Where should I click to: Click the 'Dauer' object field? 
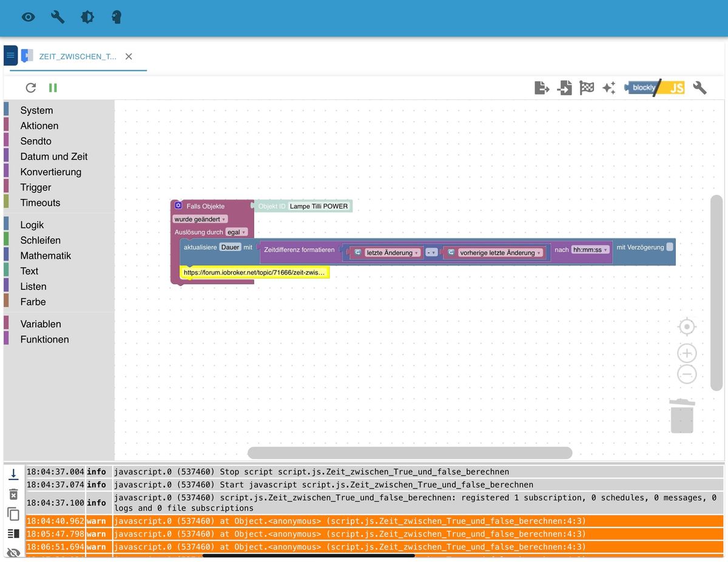(x=230, y=247)
